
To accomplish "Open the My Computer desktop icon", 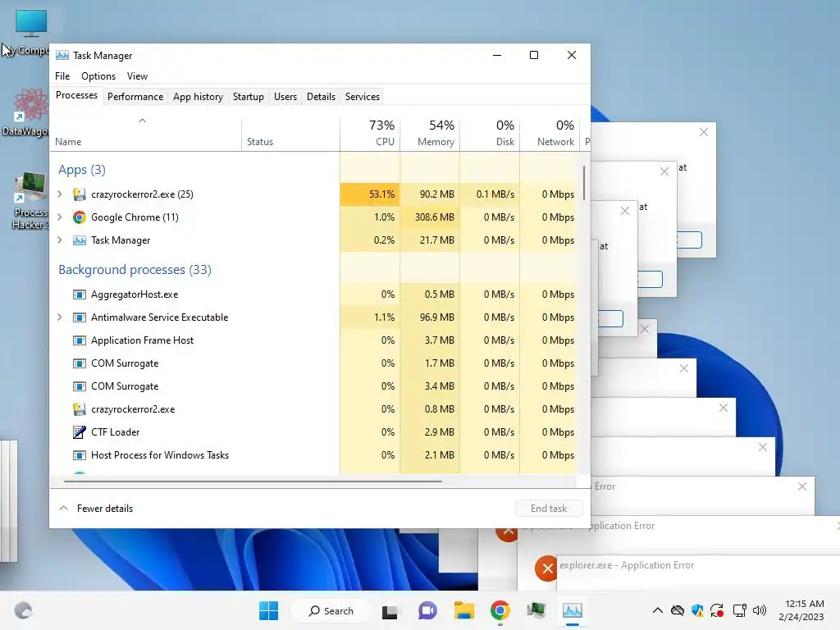I will (31, 31).
